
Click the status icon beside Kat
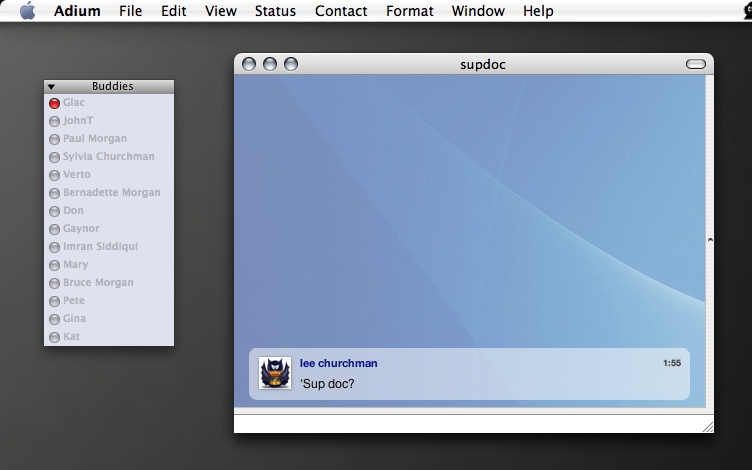(54, 337)
